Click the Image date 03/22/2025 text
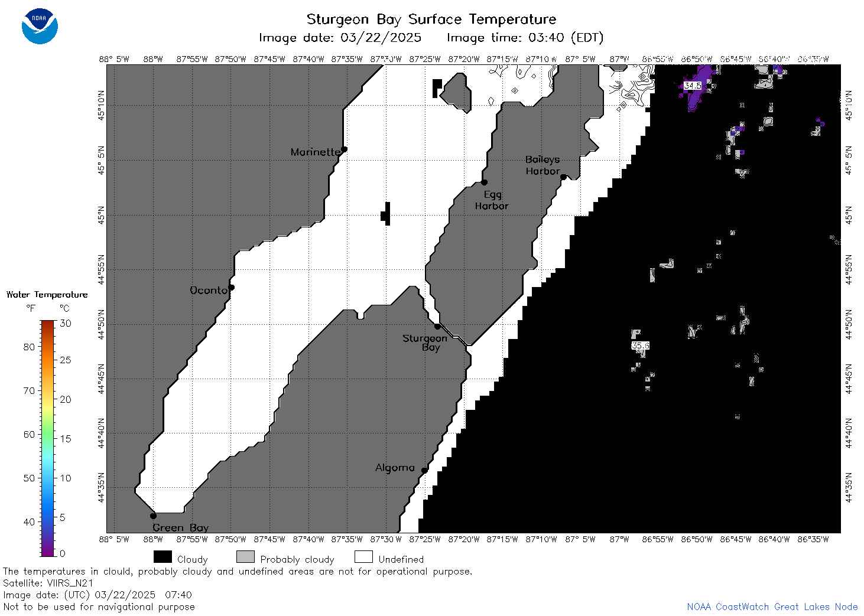 coord(340,38)
